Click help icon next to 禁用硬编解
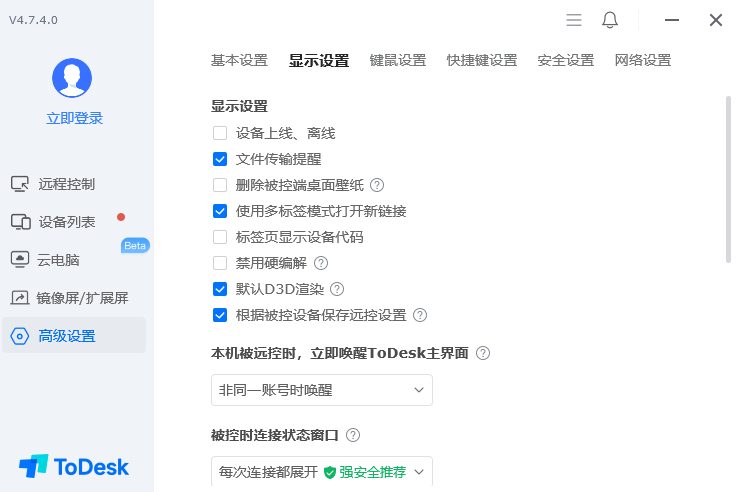Viewport: 741px width, 492px height. point(321,263)
